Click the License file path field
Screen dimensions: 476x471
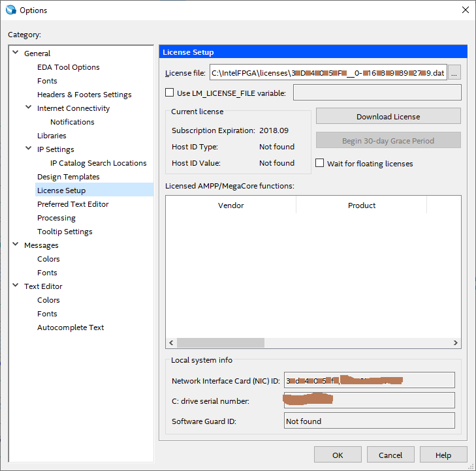click(x=328, y=72)
